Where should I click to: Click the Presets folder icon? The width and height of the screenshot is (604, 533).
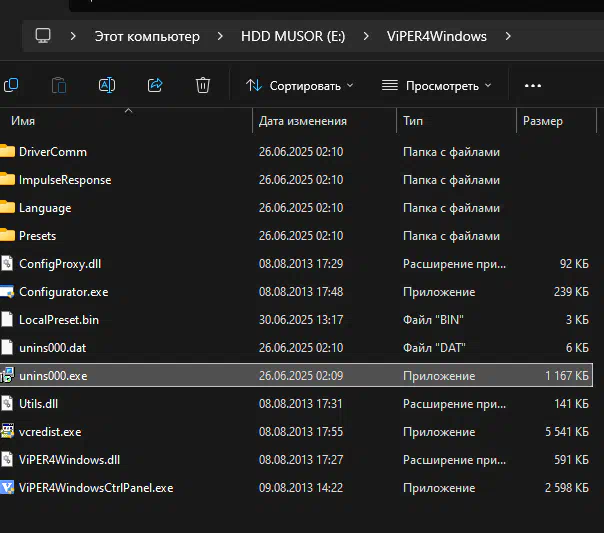coord(7,235)
